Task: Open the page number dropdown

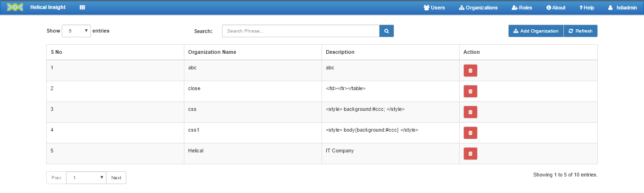Action: pos(86,177)
